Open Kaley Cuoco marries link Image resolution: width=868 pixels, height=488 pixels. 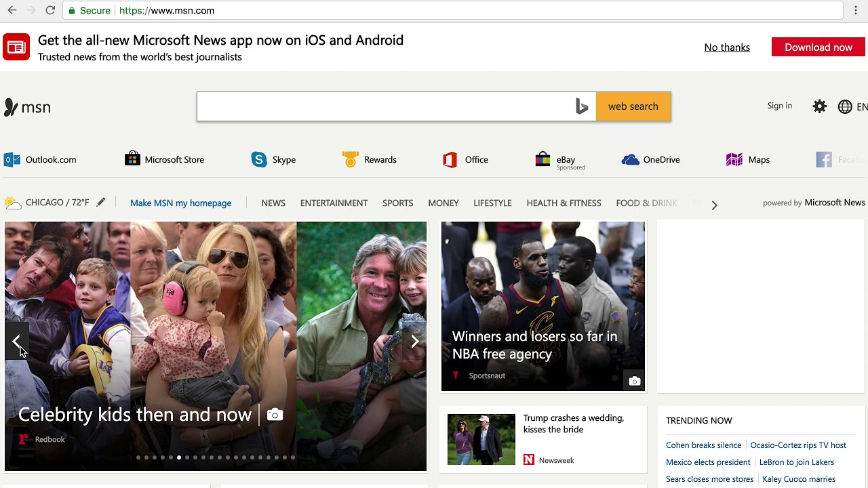(799, 479)
